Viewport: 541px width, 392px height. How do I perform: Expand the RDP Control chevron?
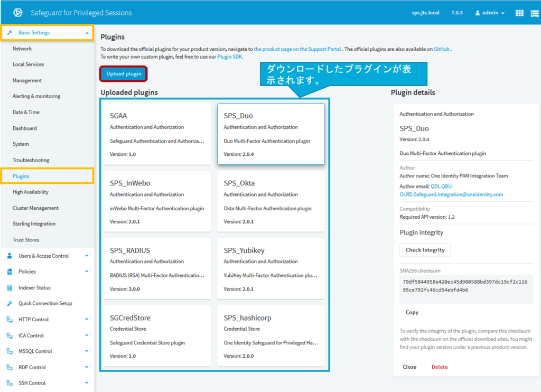87,367
